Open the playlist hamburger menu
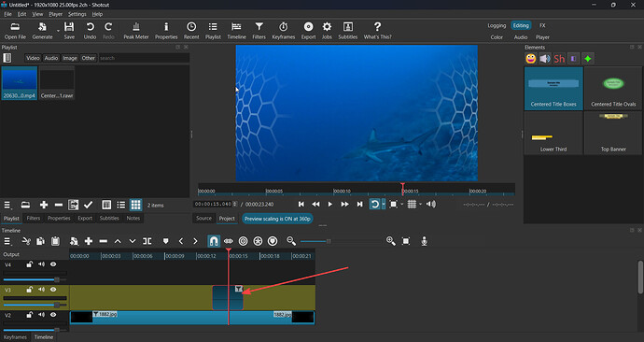This screenshot has width=644, height=342. [x=7, y=205]
